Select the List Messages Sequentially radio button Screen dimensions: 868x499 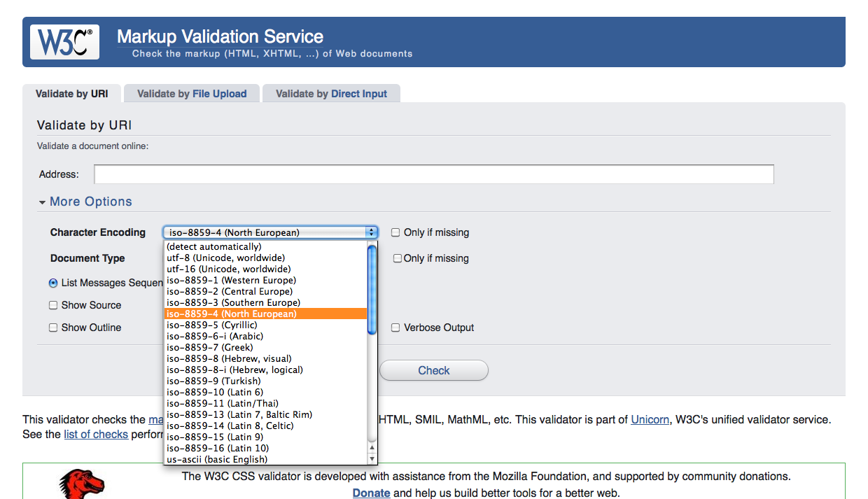(x=53, y=283)
